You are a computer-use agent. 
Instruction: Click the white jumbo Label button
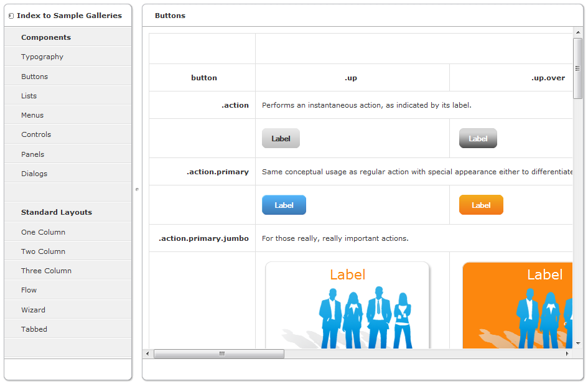tap(347, 305)
